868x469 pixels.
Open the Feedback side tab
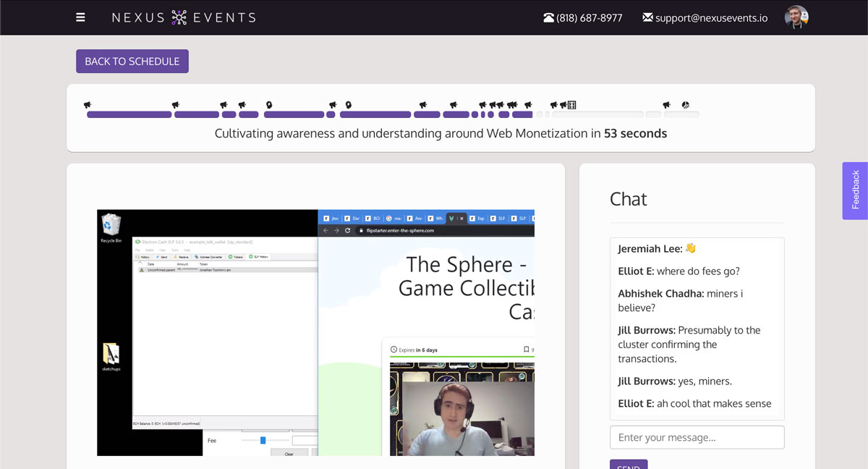tap(855, 190)
